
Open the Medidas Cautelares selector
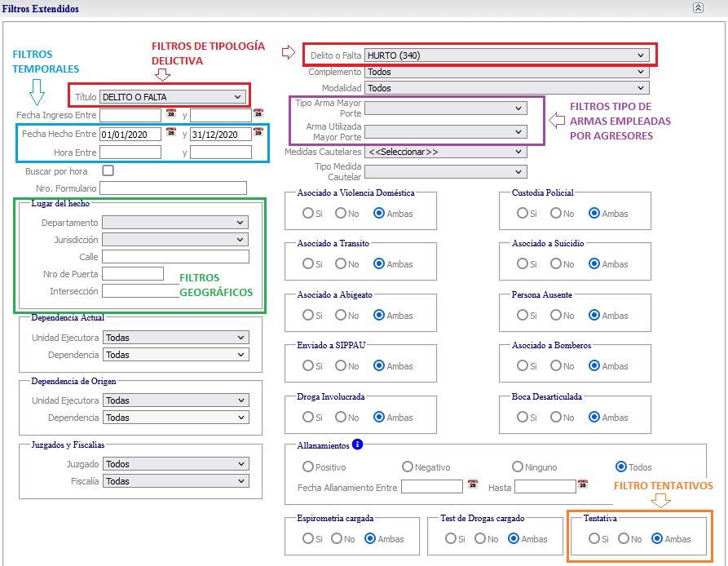[x=446, y=152]
